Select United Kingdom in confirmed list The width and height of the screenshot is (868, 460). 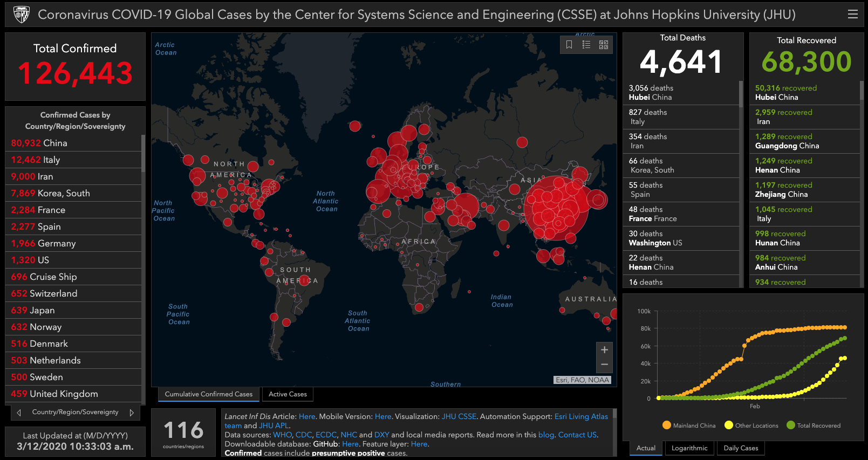(x=73, y=394)
